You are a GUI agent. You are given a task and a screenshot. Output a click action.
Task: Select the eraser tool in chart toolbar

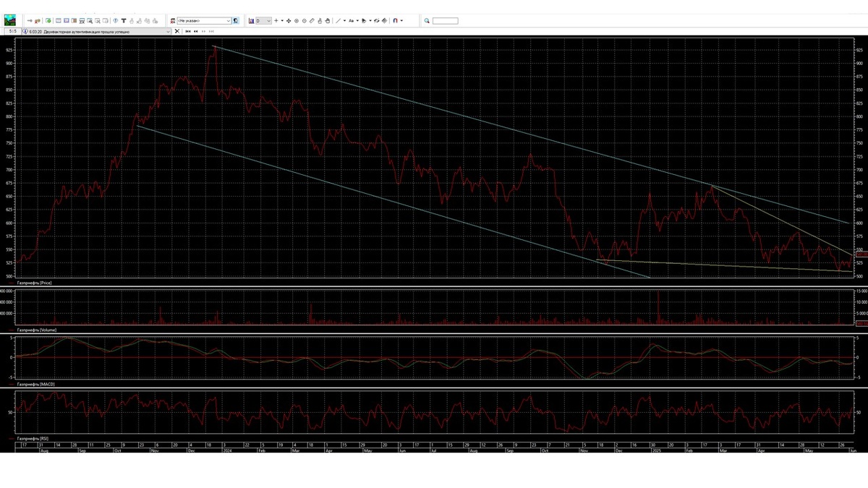pos(312,21)
